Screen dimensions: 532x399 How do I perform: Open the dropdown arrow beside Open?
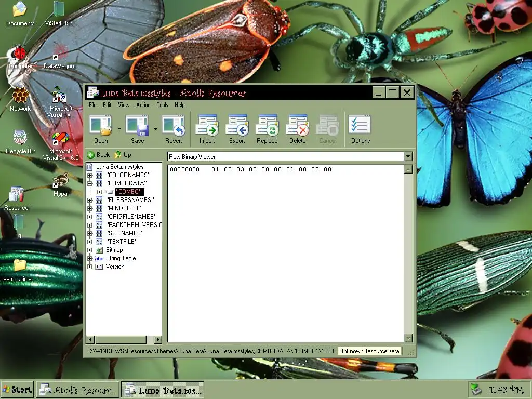[119, 129]
